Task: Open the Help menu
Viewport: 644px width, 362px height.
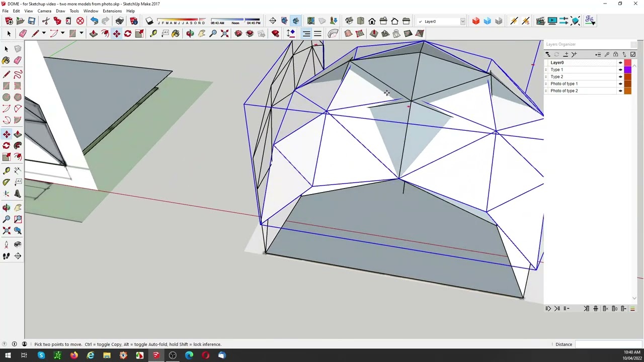Action: coord(130,11)
